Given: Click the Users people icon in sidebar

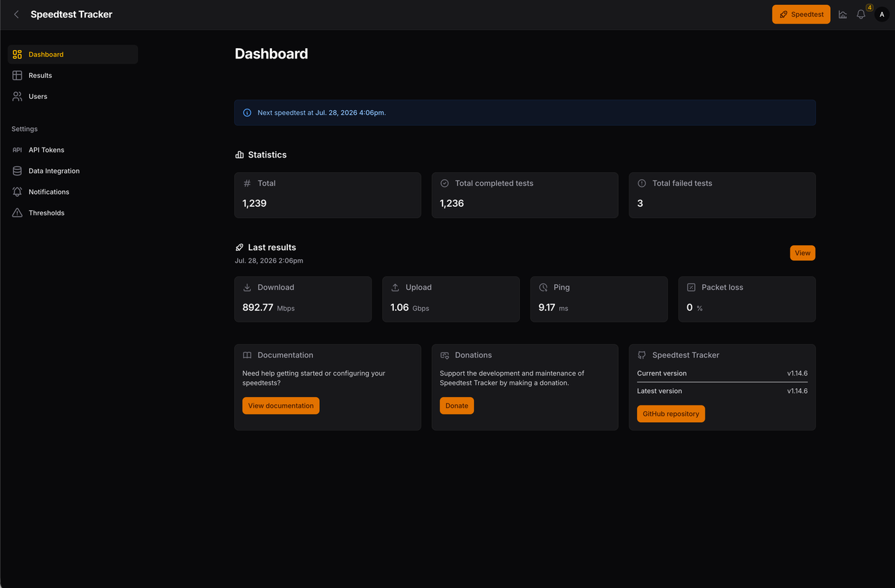Looking at the screenshot, I should [17, 96].
